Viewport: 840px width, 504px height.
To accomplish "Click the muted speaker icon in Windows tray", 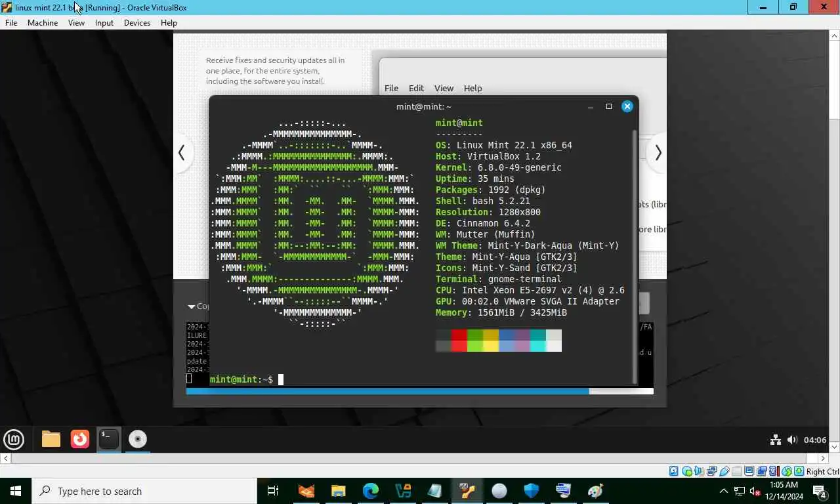I will [755, 491].
